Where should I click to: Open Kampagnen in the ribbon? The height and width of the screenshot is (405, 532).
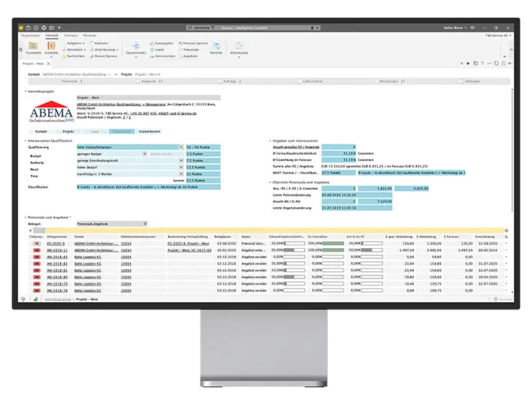pyautogui.click(x=162, y=43)
